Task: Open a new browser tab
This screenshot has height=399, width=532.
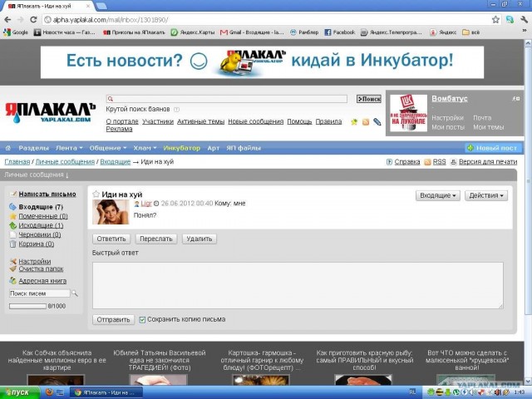Action: pos(101,6)
